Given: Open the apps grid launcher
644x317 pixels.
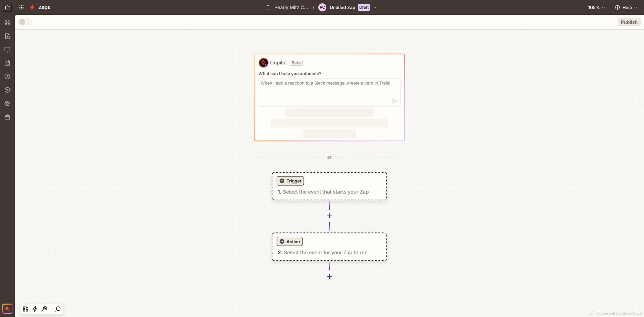Looking at the screenshot, I should (x=21, y=7).
